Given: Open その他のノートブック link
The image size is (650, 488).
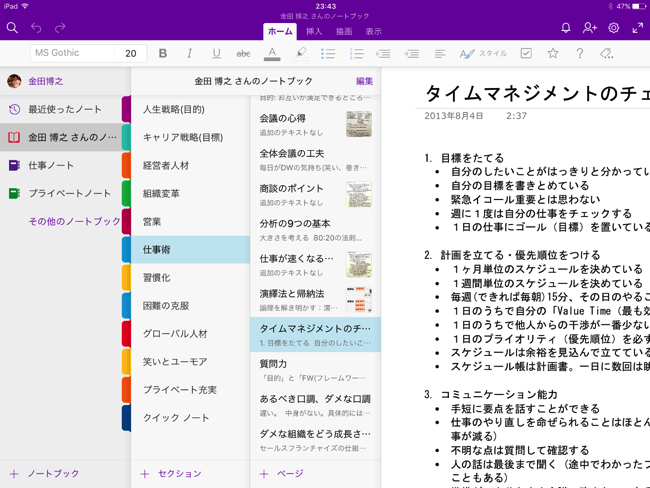Looking at the screenshot, I should click(x=74, y=221).
